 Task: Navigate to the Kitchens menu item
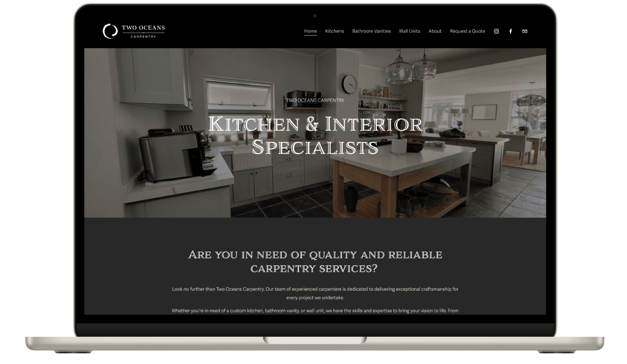(x=335, y=31)
